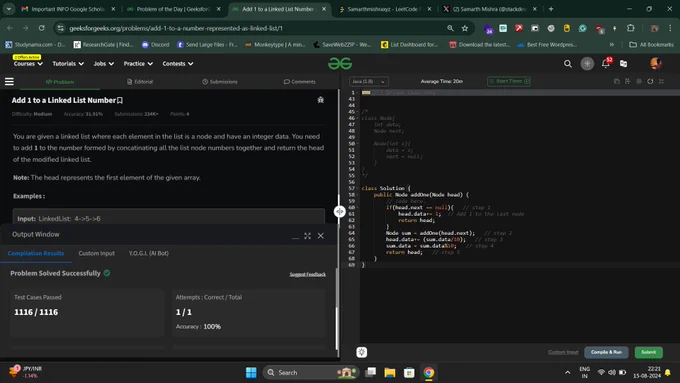
Task: Open the Y.O.G.I. (AI Bot) tab
Action: click(x=149, y=253)
